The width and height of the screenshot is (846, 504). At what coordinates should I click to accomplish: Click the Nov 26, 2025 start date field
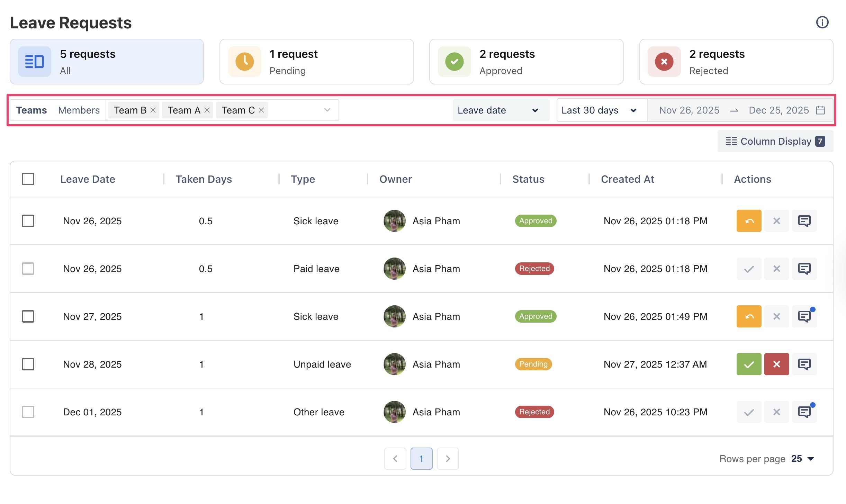tap(689, 110)
